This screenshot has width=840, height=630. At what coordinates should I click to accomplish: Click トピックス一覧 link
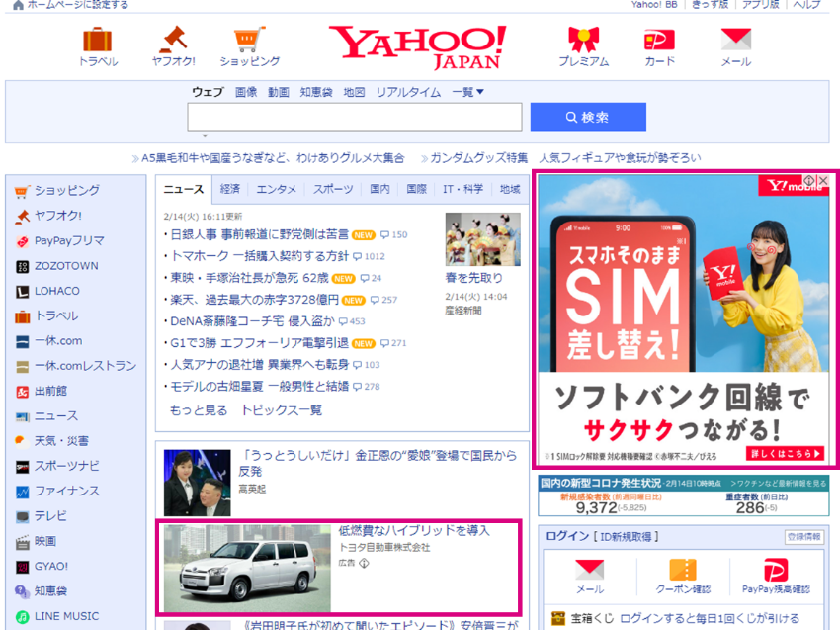pyautogui.click(x=282, y=410)
